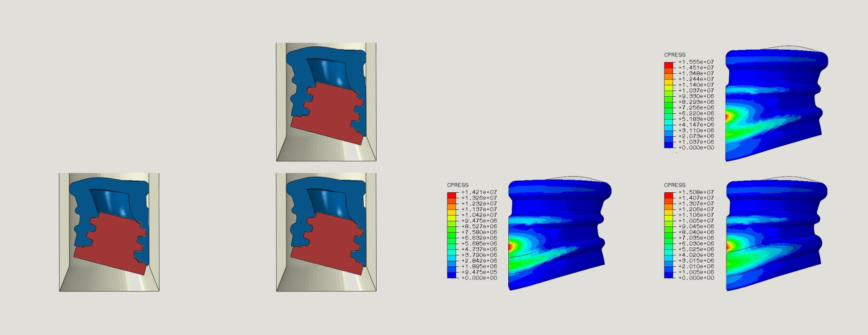This screenshot has height=335, width=868.
Task: Open the contour plot beside the +1.555e+07 legend
Action: [x=776, y=104]
